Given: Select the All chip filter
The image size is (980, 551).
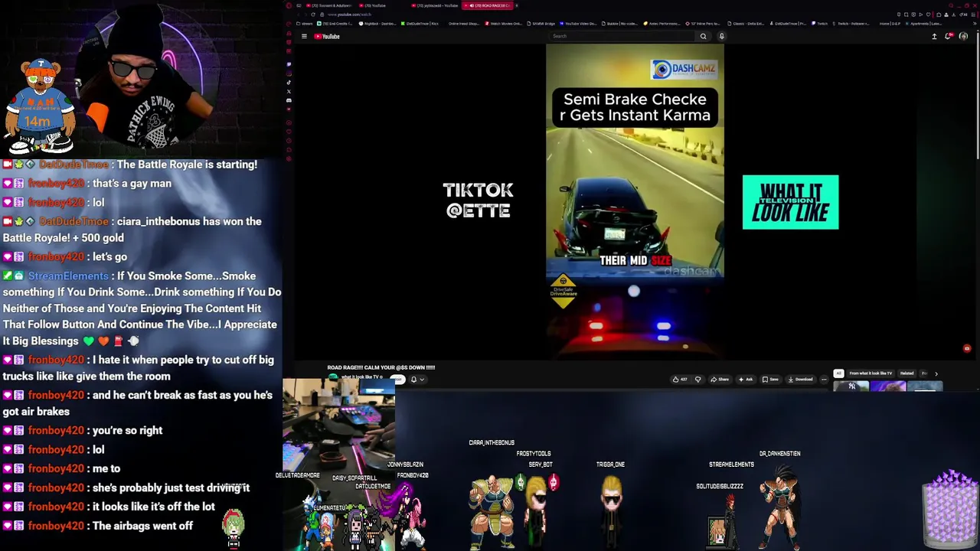Looking at the screenshot, I should click(838, 373).
